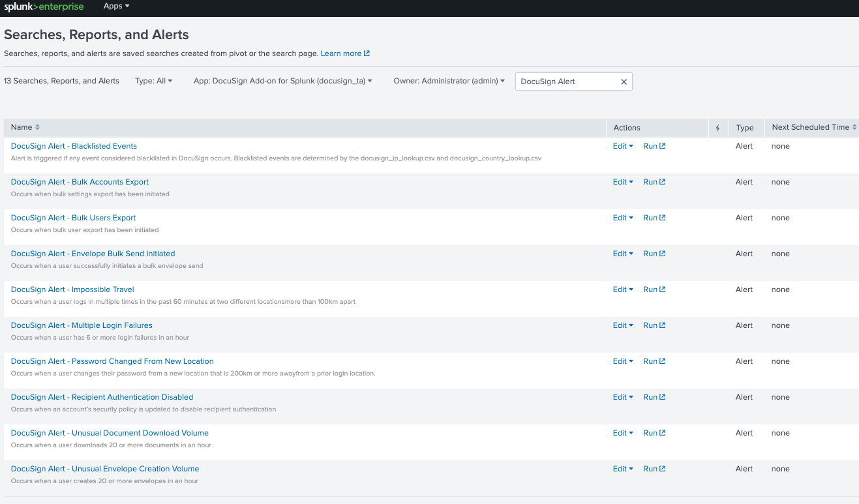The image size is (859, 504).
Task: Expand Edit menu for Unusual Document Download Volume
Action: click(x=623, y=433)
